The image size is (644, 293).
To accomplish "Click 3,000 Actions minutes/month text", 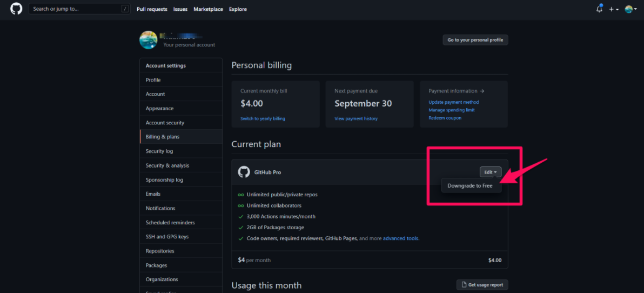I will click(x=281, y=217).
